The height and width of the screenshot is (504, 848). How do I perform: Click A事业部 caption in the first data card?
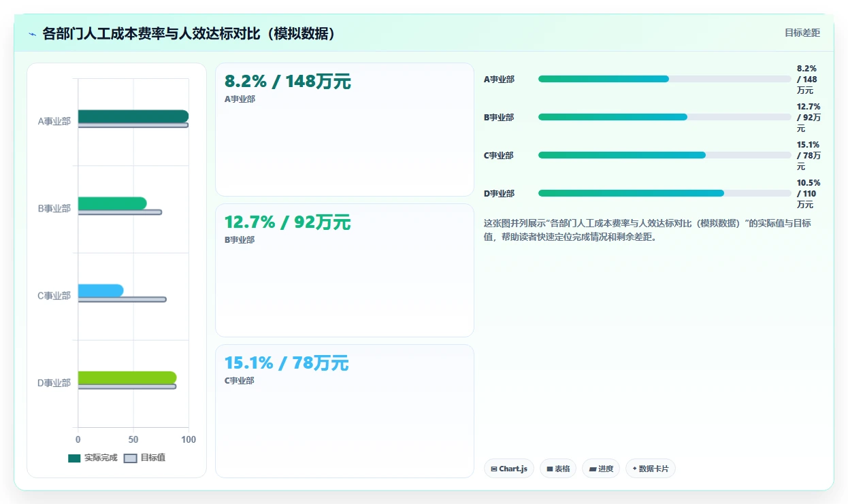[x=240, y=99]
